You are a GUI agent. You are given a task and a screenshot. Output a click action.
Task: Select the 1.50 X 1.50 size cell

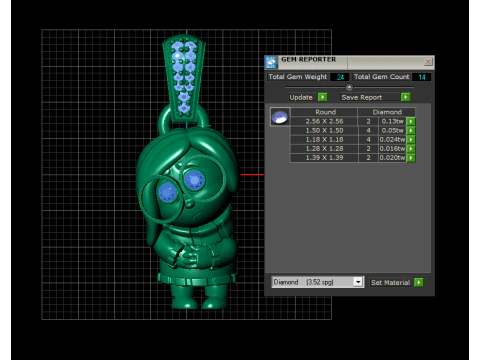pyautogui.click(x=324, y=130)
